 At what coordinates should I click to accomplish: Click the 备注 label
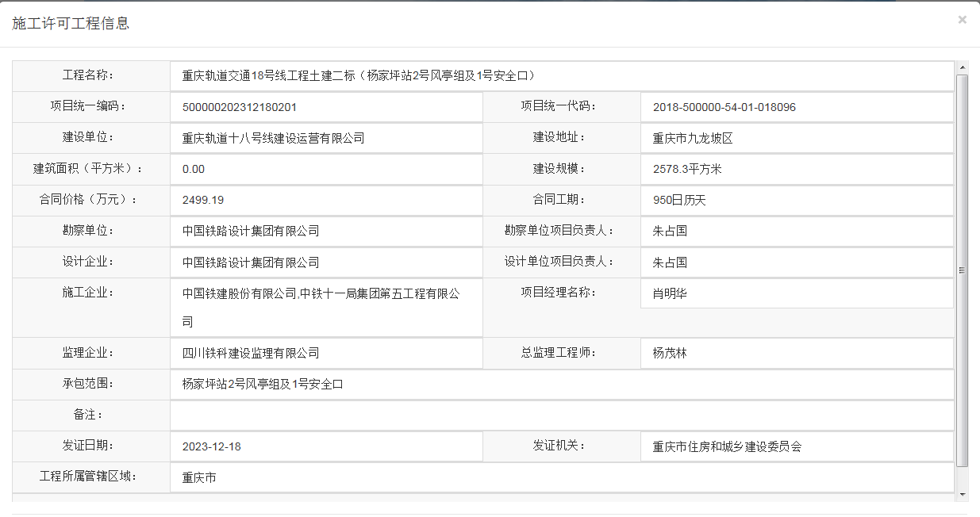[89, 415]
